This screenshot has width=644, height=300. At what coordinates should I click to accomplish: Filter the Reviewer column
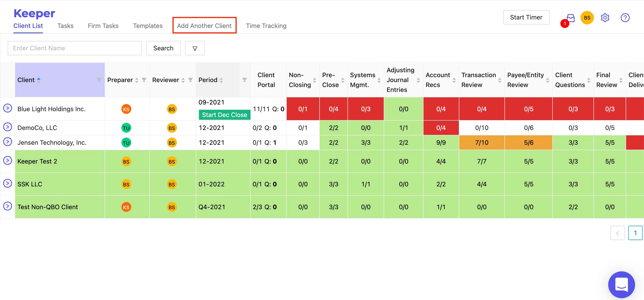(x=191, y=80)
